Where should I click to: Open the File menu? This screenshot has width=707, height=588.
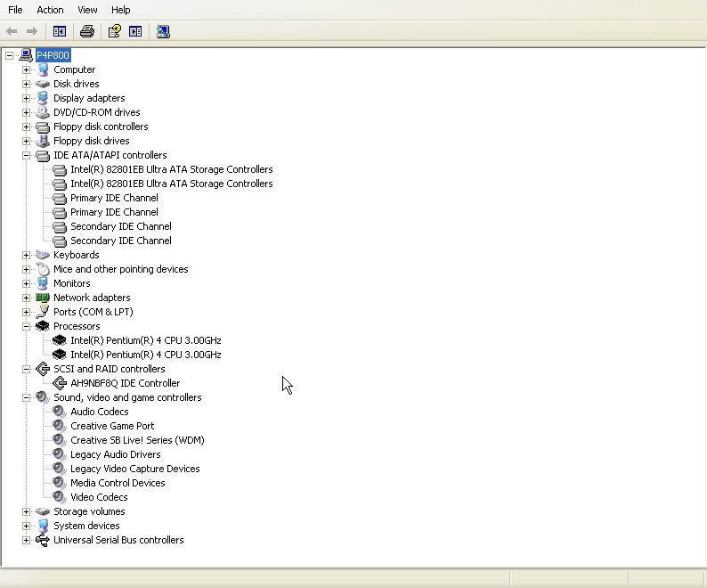(15, 10)
